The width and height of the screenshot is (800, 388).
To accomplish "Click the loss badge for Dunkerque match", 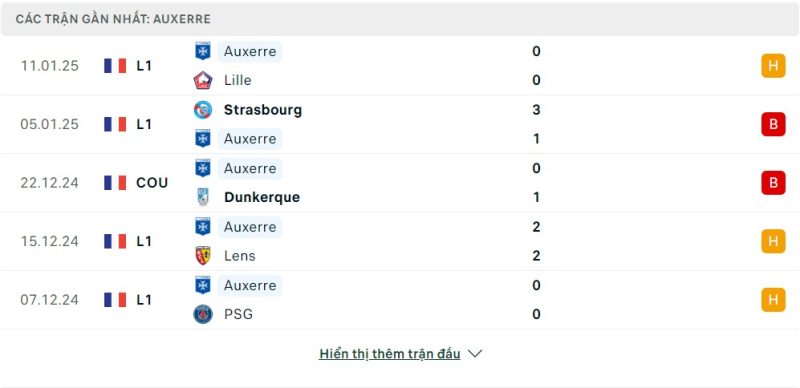I will 773,183.
